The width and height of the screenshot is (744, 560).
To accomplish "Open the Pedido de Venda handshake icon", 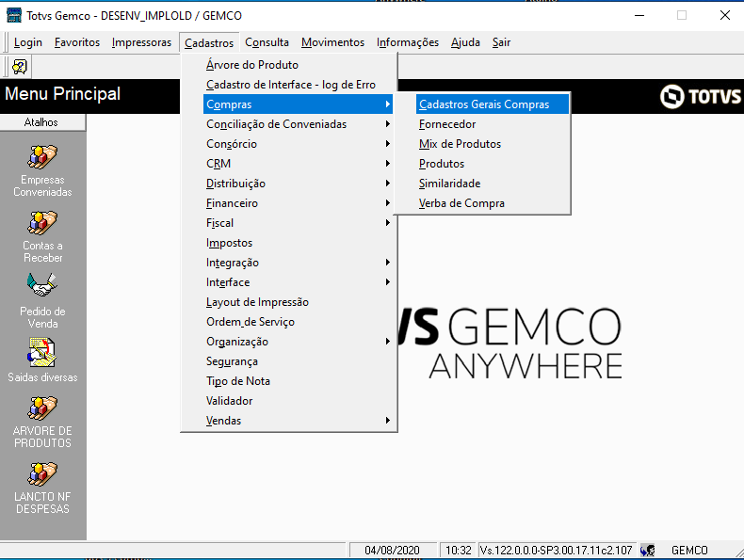I will click(42, 285).
